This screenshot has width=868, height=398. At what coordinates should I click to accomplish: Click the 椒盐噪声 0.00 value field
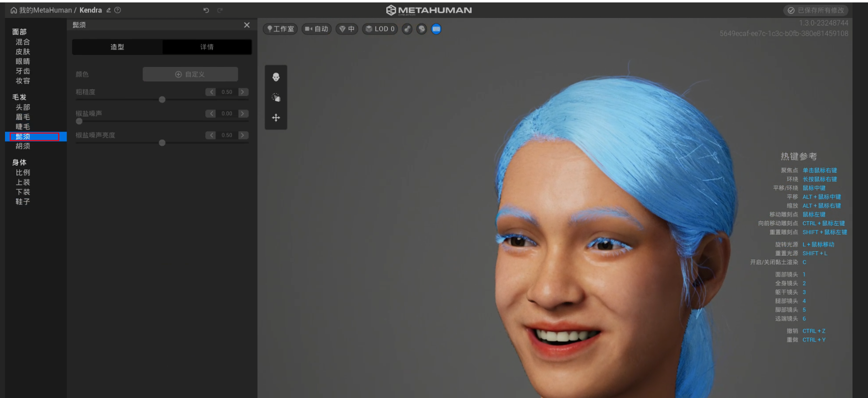pyautogui.click(x=227, y=114)
